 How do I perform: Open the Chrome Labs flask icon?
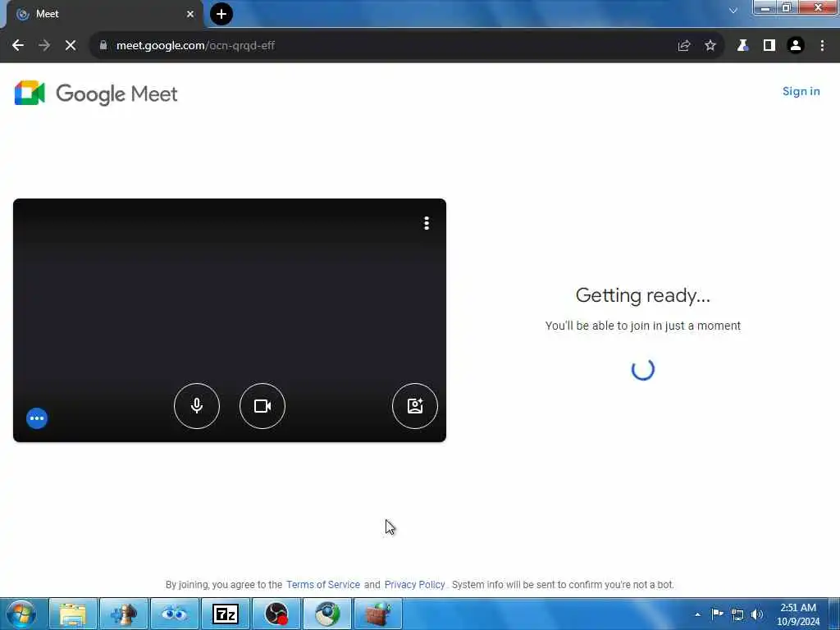pos(742,46)
